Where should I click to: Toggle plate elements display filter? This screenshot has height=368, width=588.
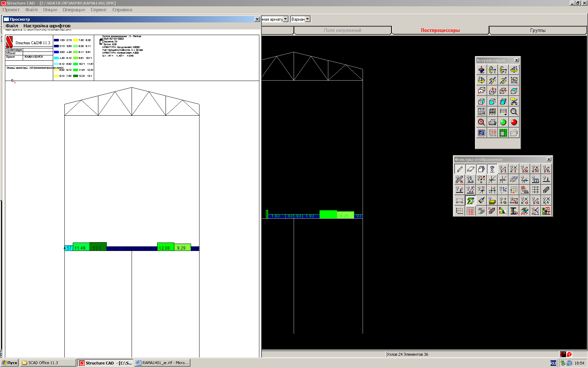[470, 169]
